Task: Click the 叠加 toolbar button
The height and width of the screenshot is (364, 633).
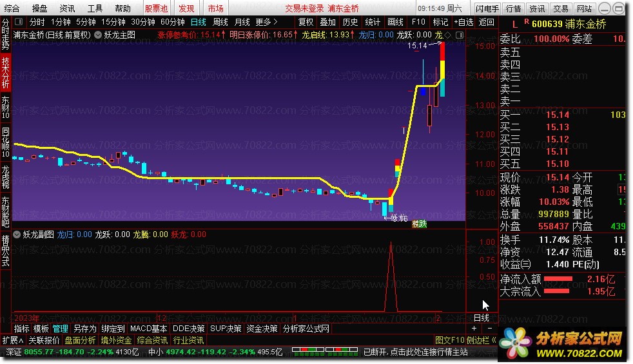Action: (x=328, y=22)
